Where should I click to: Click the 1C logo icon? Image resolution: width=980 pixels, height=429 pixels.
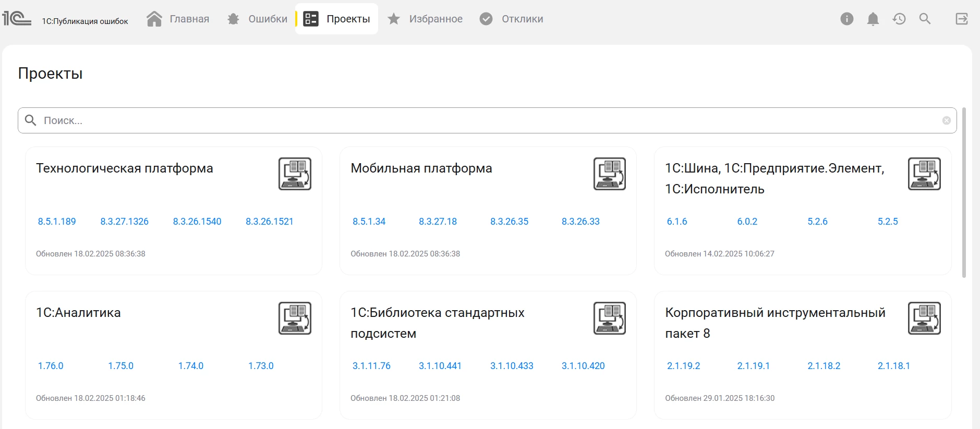click(17, 19)
